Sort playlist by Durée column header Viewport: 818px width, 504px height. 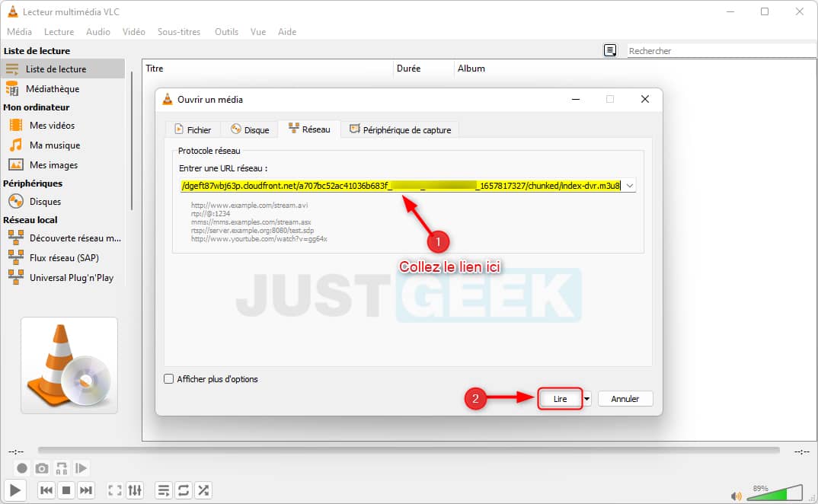423,69
